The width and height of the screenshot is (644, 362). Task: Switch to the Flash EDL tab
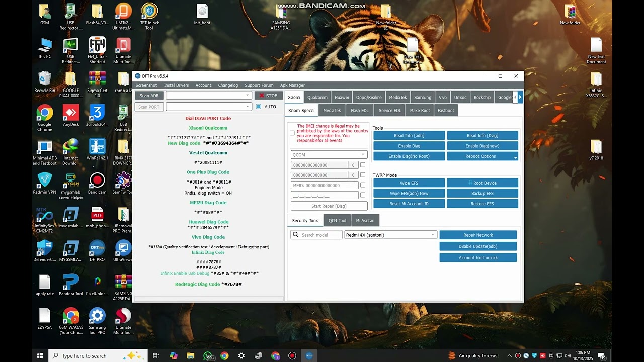[360, 111]
